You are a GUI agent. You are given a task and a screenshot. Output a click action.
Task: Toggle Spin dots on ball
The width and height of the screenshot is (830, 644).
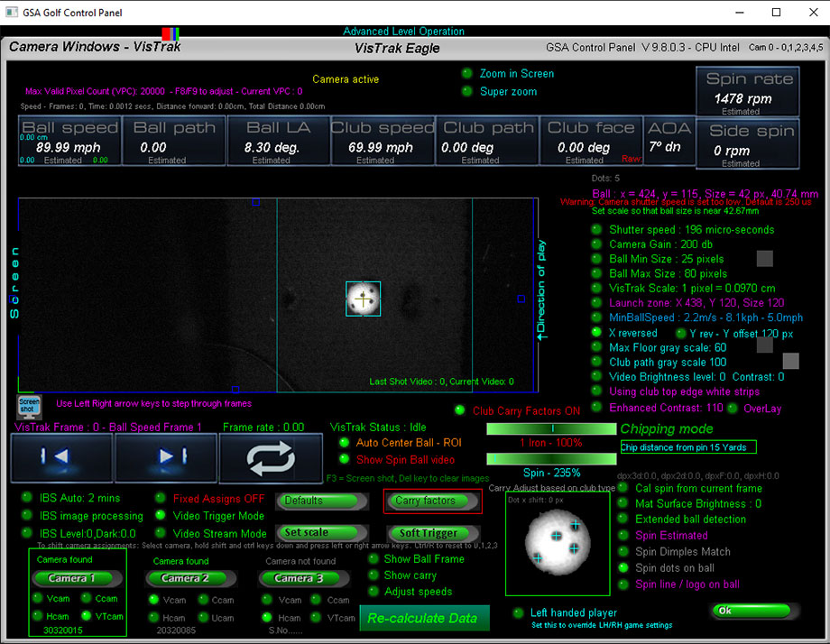click(623, 568)
